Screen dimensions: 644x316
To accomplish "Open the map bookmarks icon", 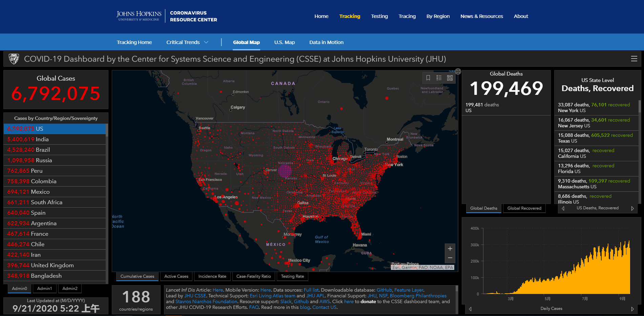I will (x=428, y=78).
